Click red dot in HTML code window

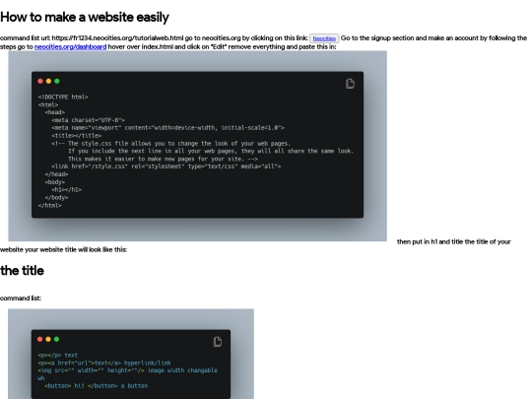(x=40, y=81)
